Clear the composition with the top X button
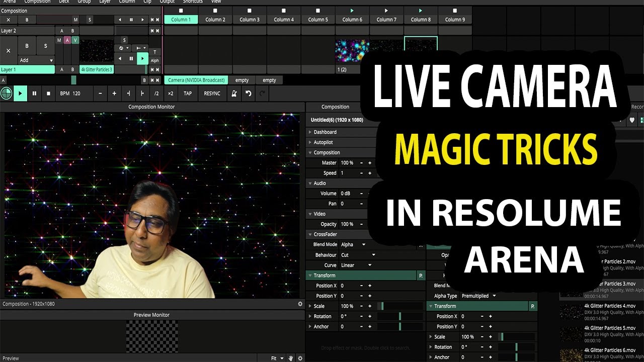644x362 pixels. pyautogui.click(x=9, y=20)
